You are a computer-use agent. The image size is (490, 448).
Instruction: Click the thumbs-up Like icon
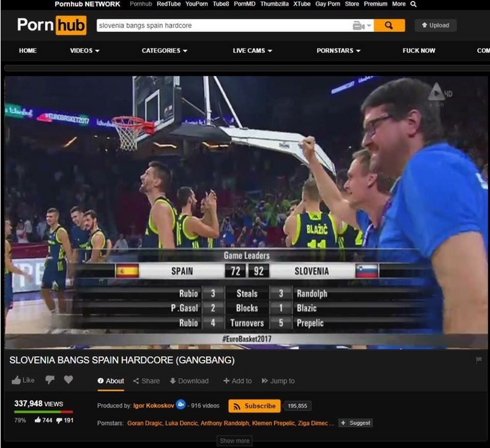17,380
